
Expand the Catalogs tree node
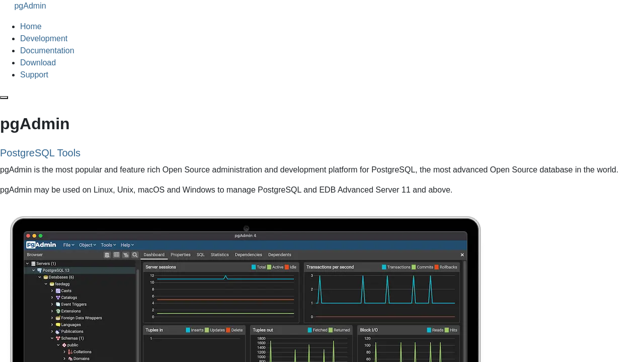pyautogui.click(x=52, y=298)
